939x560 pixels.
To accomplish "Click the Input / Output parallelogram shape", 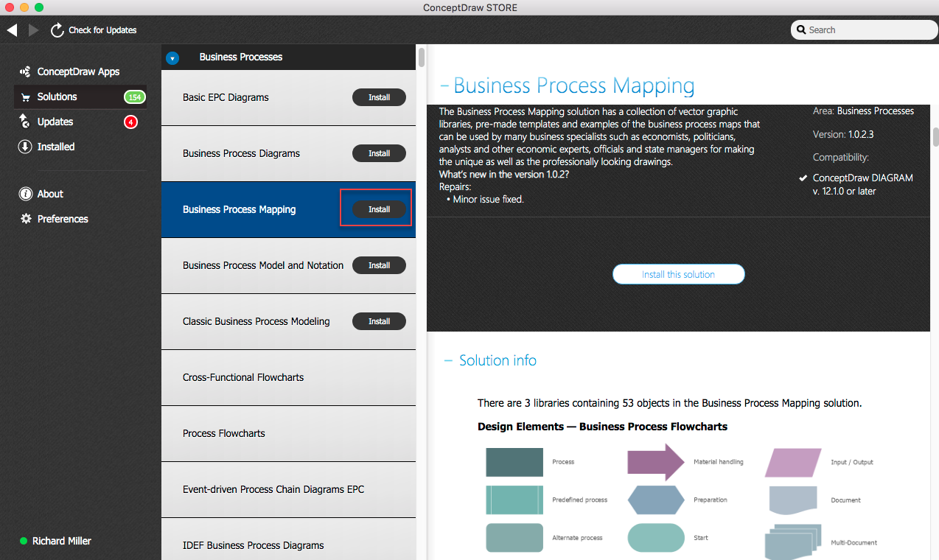I will click(x=793, y=463).
